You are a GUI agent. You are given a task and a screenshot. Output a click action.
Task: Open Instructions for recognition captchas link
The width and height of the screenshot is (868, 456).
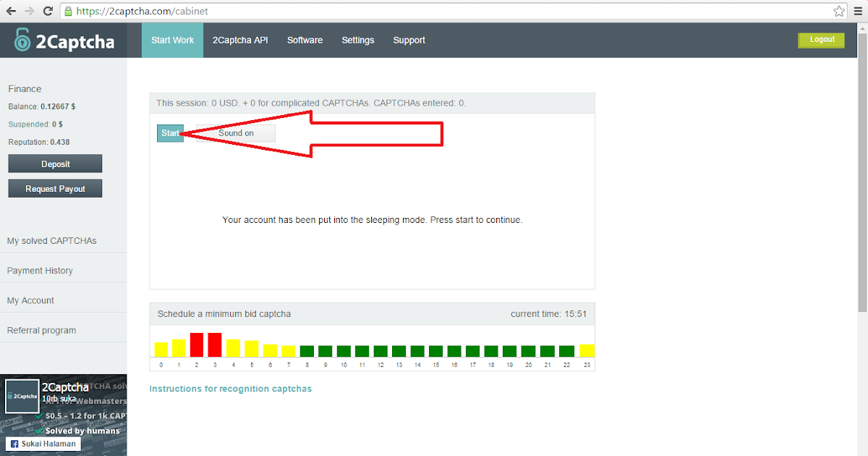coord(230,389)
